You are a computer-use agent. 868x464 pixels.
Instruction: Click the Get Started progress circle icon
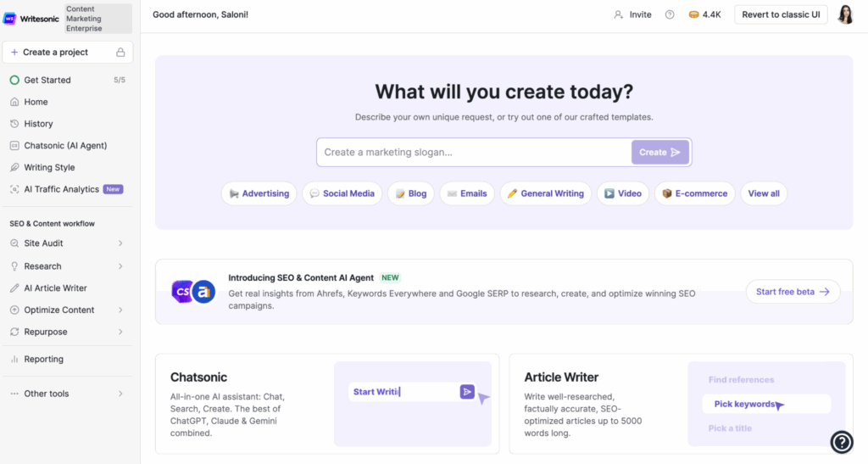(14, 80)
